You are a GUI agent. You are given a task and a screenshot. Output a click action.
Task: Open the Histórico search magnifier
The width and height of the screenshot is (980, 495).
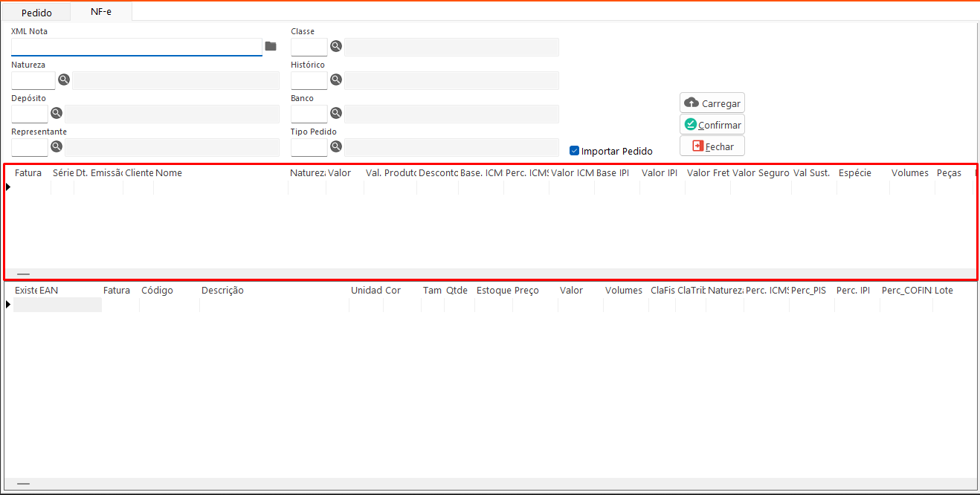click(336, 80)
